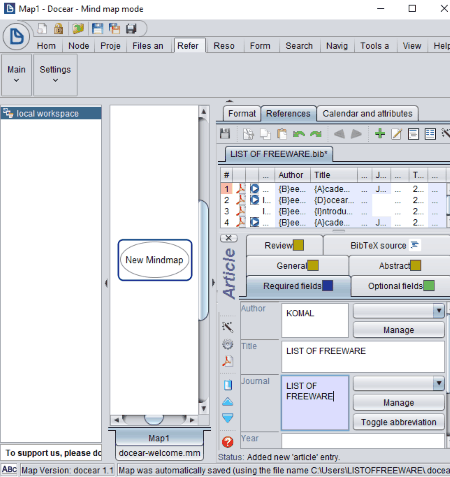Open the Review tab
The width and height of the screenshot is (450, 477).
284,246
